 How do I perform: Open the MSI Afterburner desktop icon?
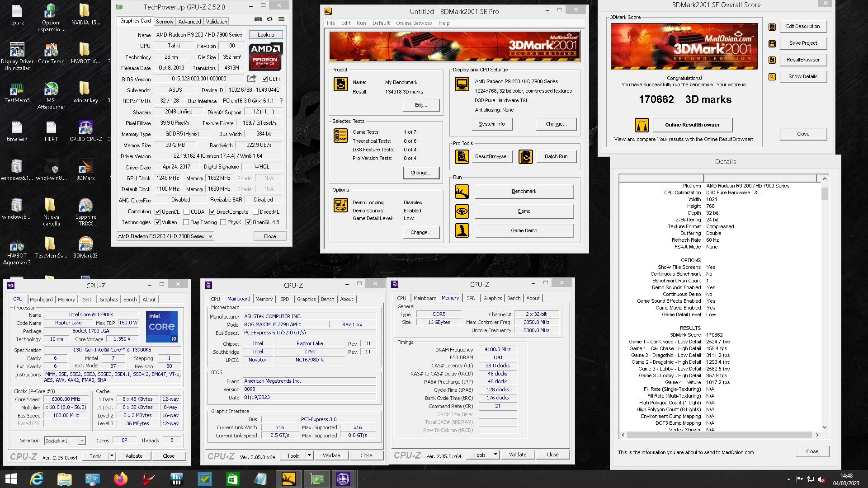[x=51, y=95]
